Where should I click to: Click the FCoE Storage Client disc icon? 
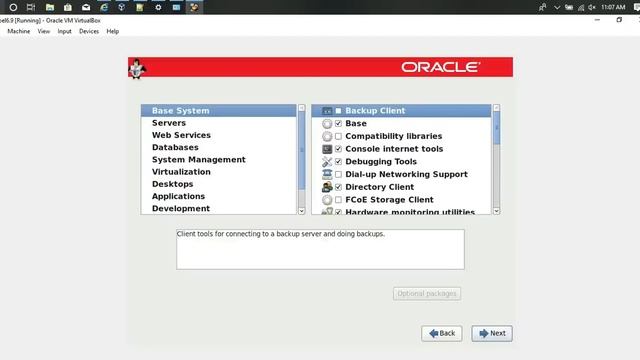[x=327, y=200]
